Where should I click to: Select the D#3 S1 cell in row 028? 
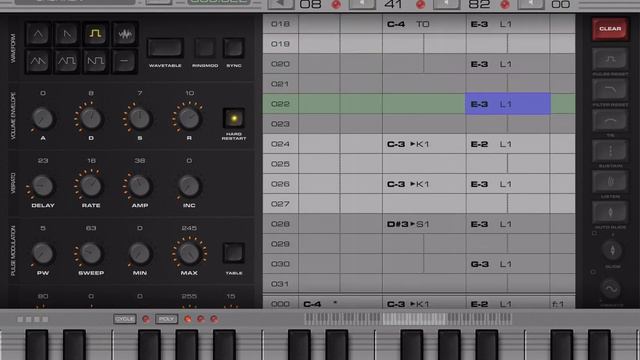[424, 224]
